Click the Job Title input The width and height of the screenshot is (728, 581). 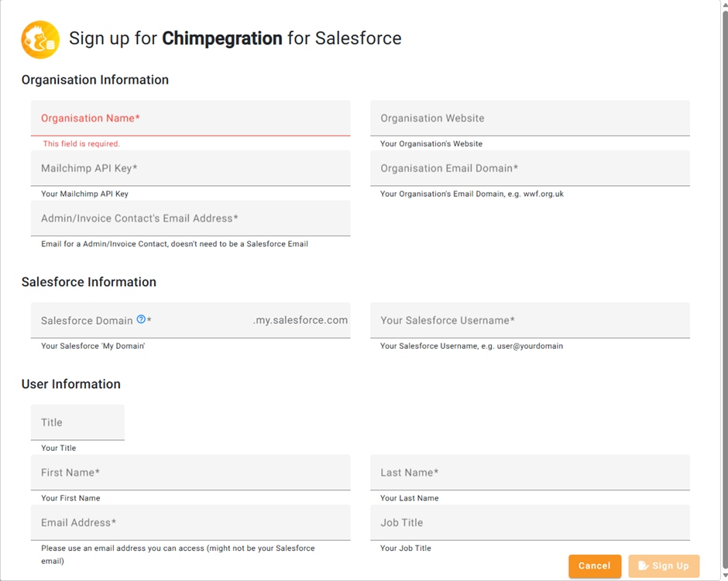click(x=530, y=523)
